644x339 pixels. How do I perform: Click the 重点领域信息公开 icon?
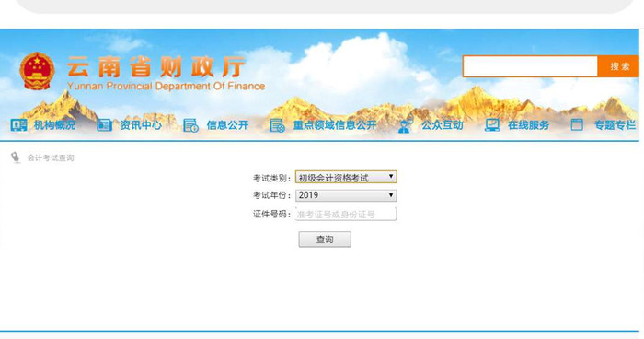tap(277, 125)
